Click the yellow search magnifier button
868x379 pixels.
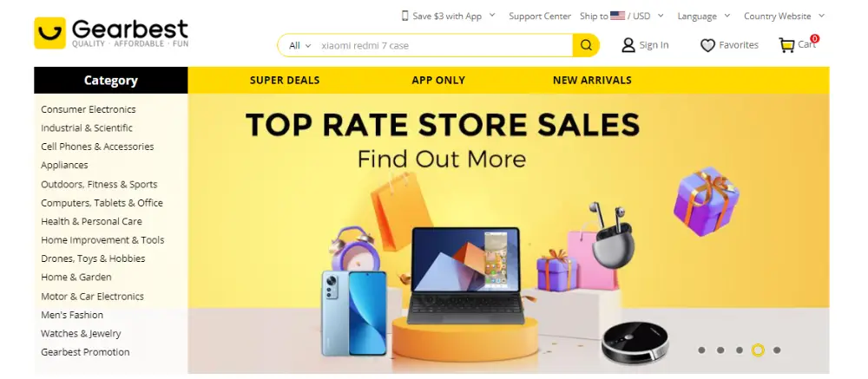(x=586, y=45)
